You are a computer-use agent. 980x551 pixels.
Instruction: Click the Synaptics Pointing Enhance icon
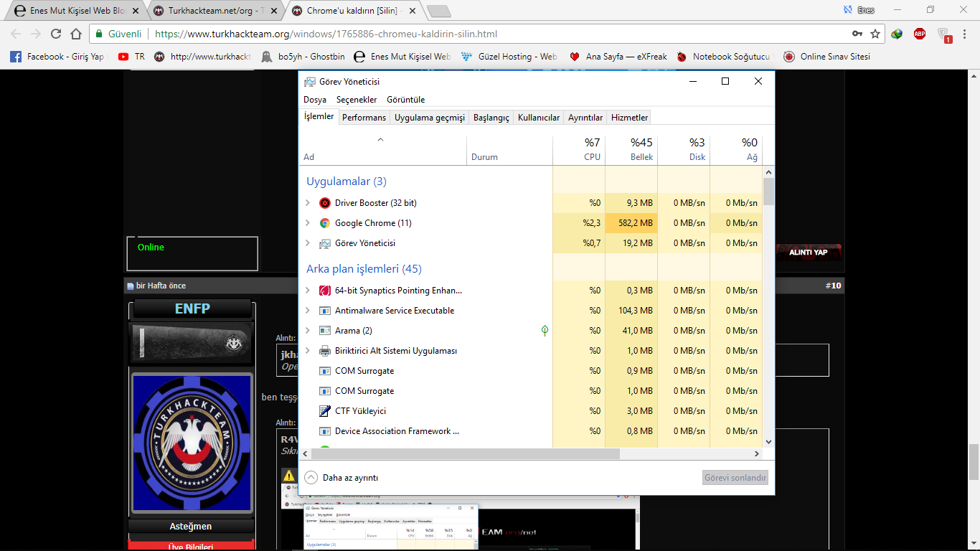(x=325, y=291)
